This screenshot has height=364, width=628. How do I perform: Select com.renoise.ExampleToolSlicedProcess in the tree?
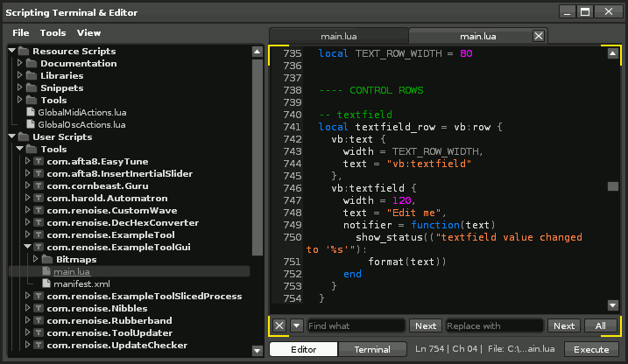pyautogui.click(x=145, y=296)
